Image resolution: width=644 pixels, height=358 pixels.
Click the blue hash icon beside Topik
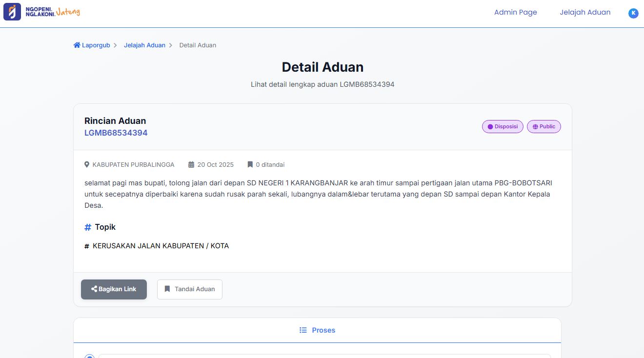88,227
